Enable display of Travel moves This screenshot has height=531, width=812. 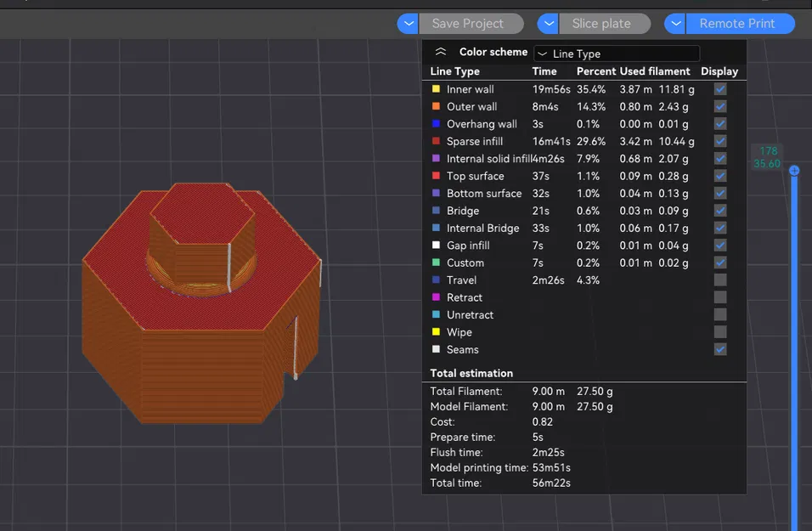click(720, 280)
